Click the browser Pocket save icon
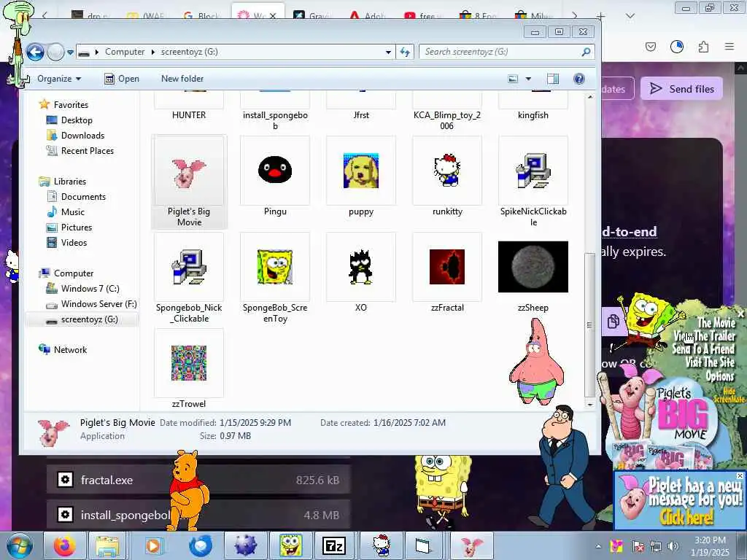This screenshot has height=560, width=747. pyautogui.click(x=651, y=47)
